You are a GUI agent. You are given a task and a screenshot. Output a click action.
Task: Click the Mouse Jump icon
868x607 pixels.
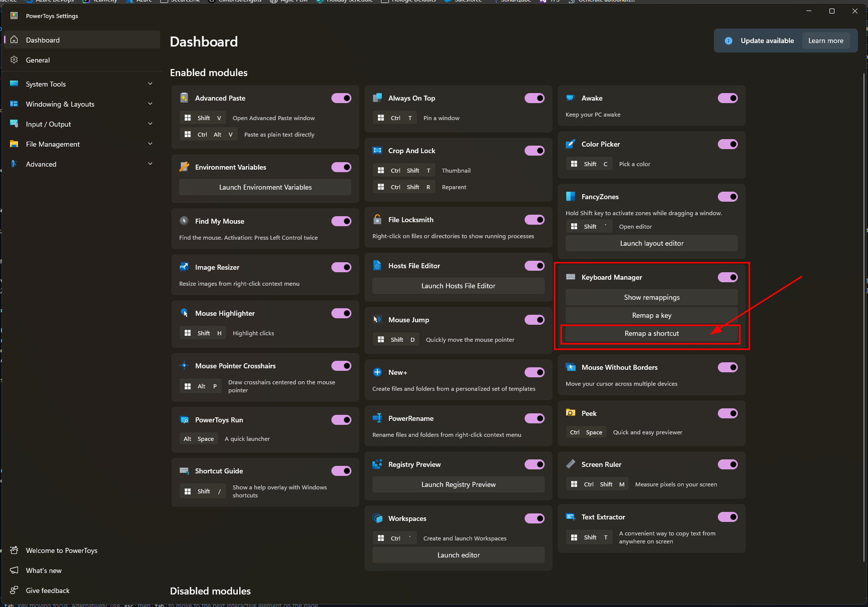377,320
